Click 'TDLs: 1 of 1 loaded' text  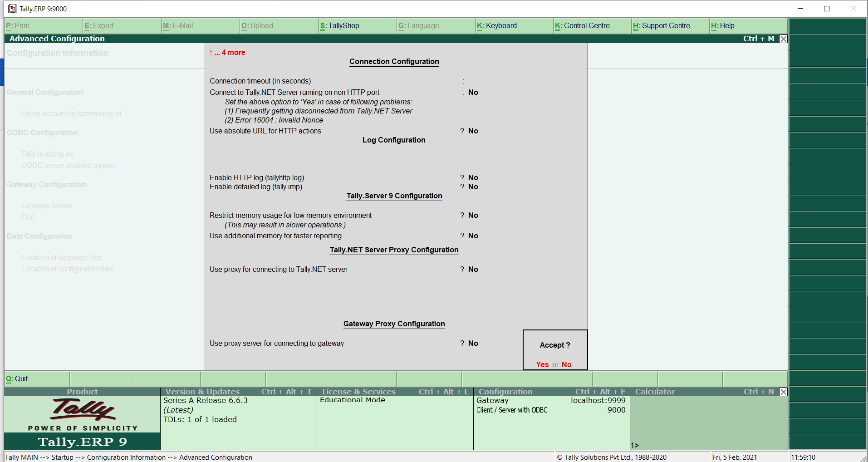tap(200, 419)
